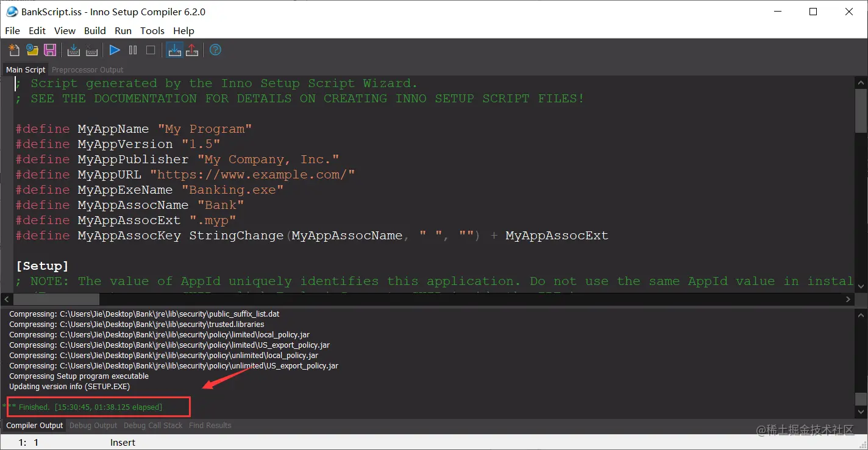
Task: Click the "Insert" mode indicator in status bar
Action: tap(123, 443)
